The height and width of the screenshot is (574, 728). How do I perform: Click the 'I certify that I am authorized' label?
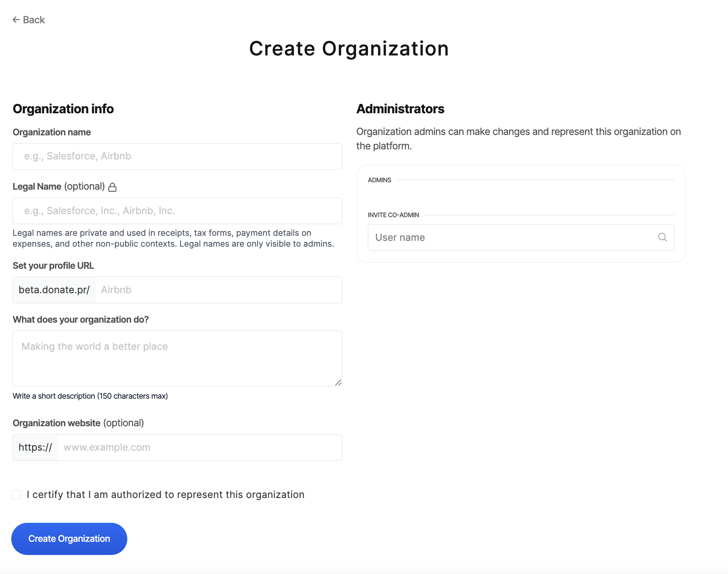165,494
